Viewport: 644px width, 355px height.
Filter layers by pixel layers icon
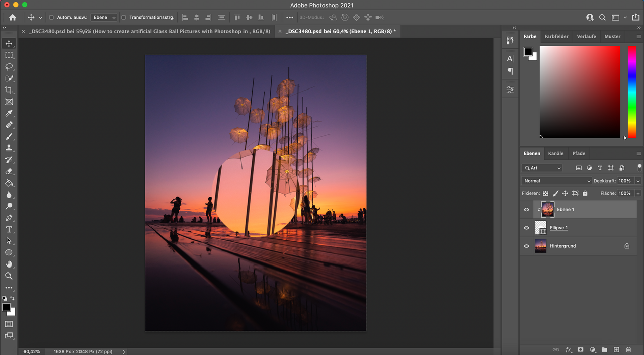(x=579, y=168)
